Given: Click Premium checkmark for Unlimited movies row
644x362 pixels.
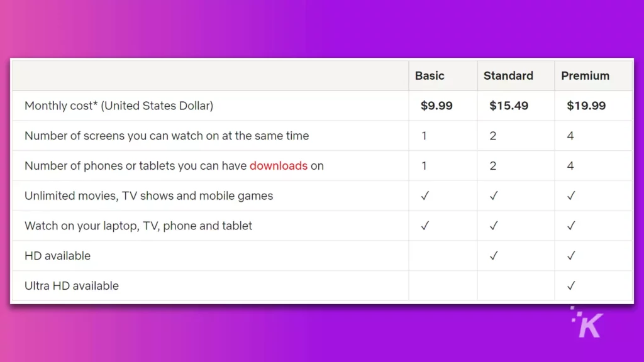Looking at the screenshot, I should click(571, 196).
